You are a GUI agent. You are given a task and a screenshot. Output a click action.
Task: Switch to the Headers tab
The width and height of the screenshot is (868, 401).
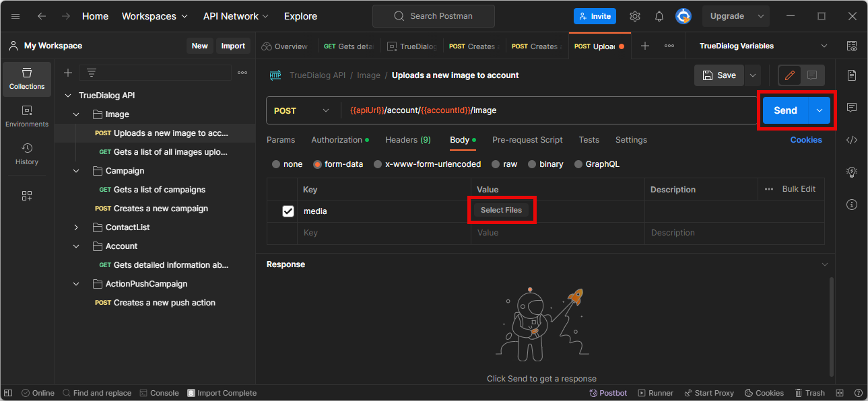coord(408,140)
